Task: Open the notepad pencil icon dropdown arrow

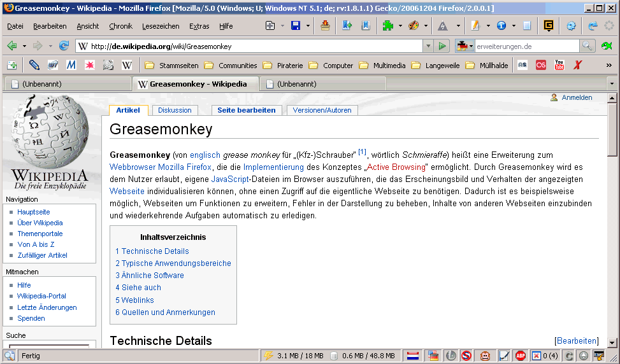Action: point(488,26)
